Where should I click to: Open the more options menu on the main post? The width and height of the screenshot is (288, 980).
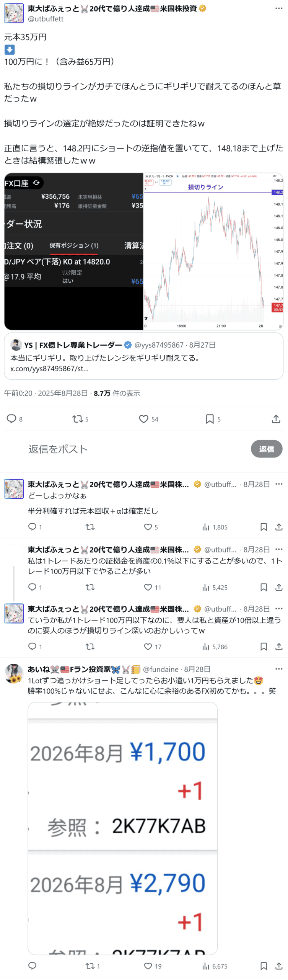click(279, 8)
